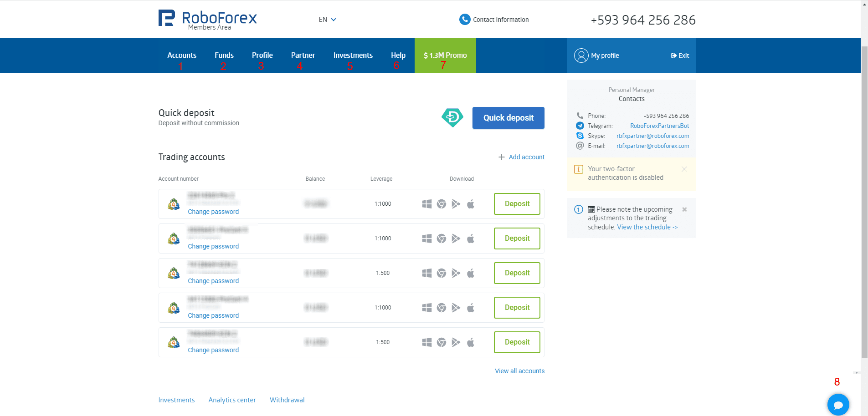Click Deposit for first account row
The image size is (868, 416).
(517, 204)
